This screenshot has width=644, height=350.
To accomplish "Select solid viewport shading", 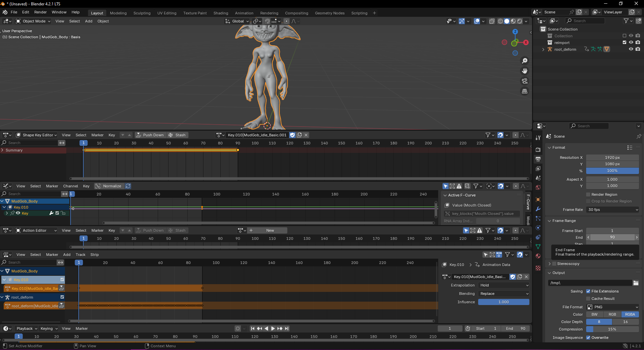I will coord(507,21).
